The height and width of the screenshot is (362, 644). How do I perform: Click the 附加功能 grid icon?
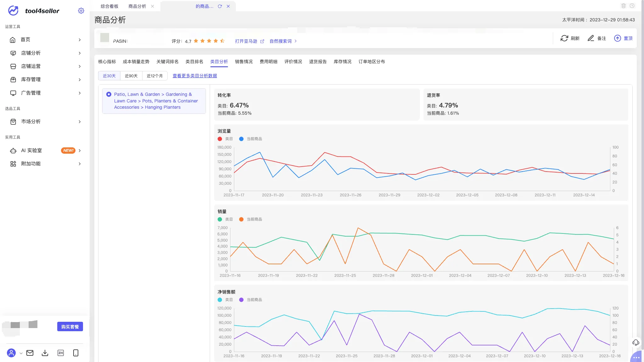(13, 164)
